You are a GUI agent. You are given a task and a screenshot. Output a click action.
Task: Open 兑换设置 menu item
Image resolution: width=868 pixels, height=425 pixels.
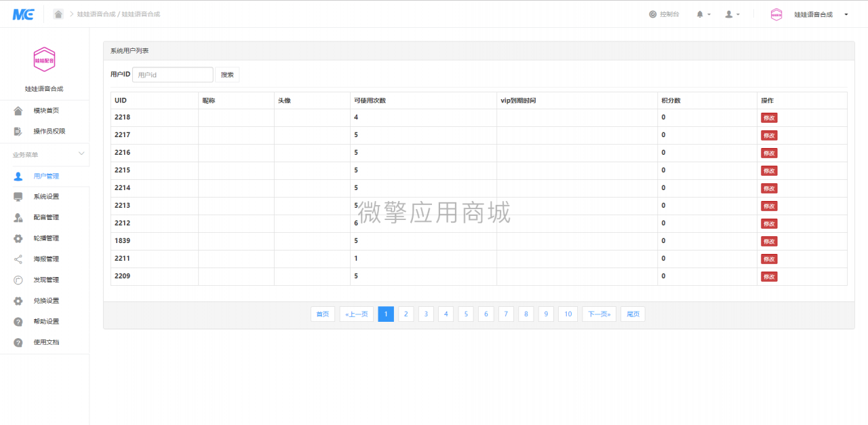(45, 301)
